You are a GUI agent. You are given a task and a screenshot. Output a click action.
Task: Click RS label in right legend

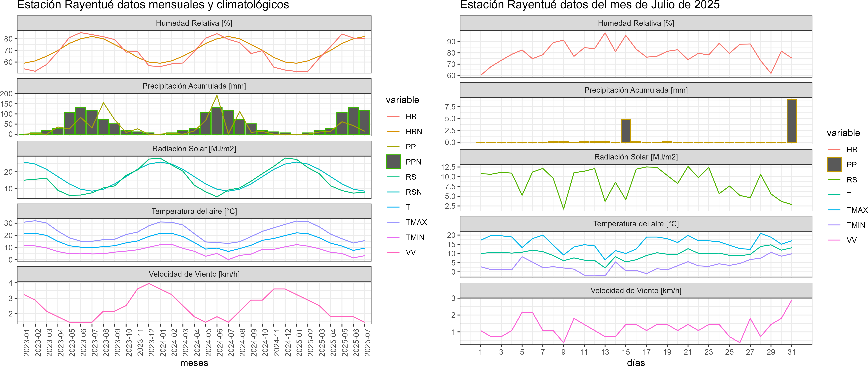(x=852, y=180)
